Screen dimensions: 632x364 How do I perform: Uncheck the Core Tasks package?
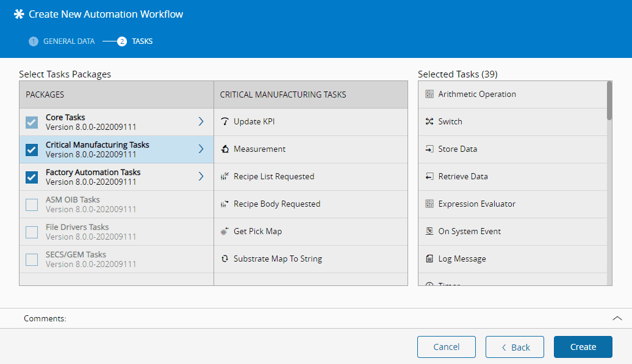click(31, 123)
